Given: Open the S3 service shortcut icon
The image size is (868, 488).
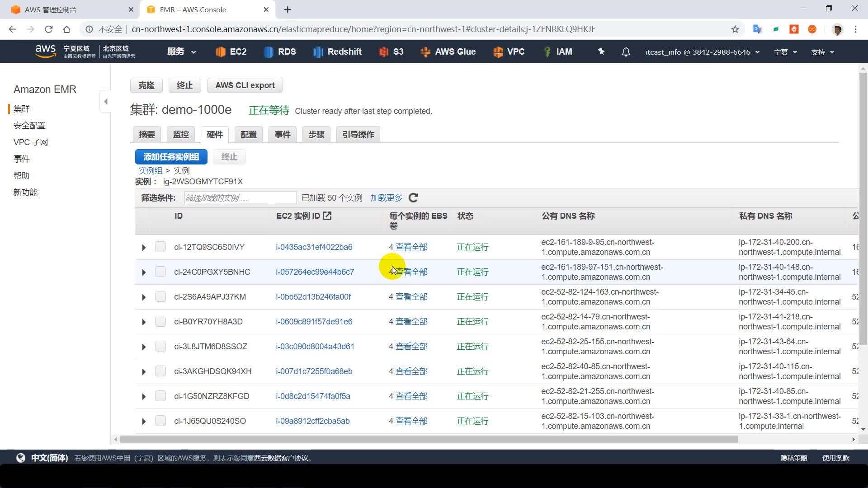Looking at the screenshot, I should coord(384,52).
